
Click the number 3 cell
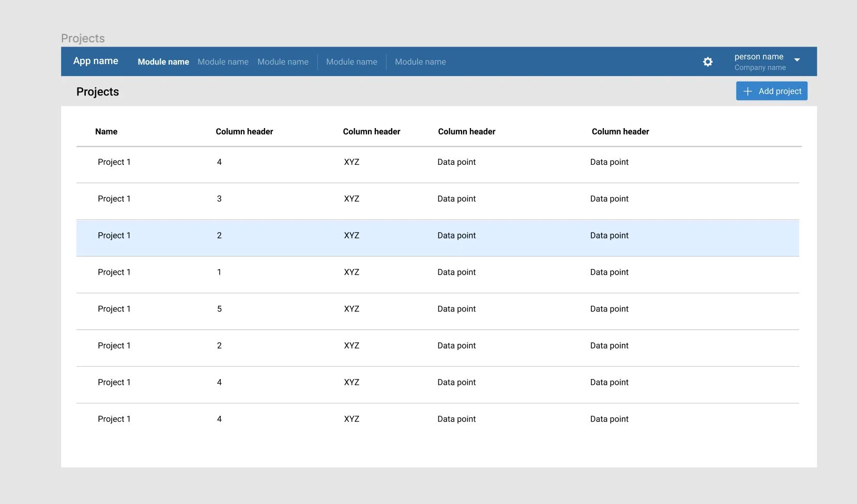tap(219, 199)
